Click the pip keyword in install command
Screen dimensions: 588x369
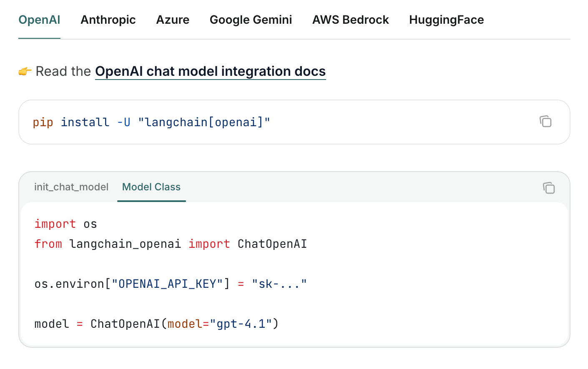point(43,122)
